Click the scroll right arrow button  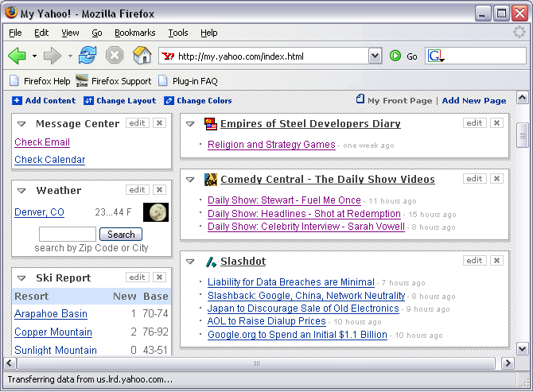pos(508,363)
